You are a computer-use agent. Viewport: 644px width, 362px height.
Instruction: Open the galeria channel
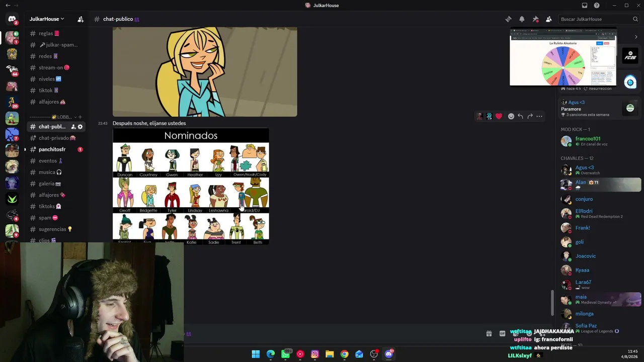(x=55, y=184)
